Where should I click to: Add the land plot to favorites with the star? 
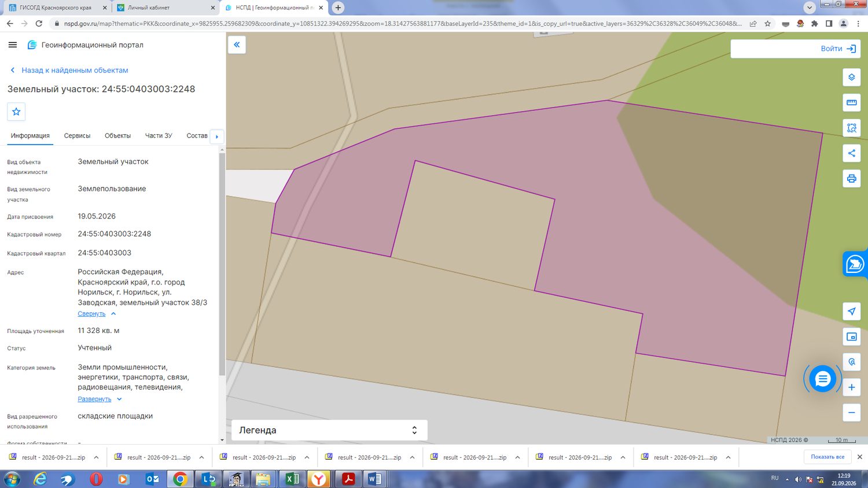[x=16, y=112]
